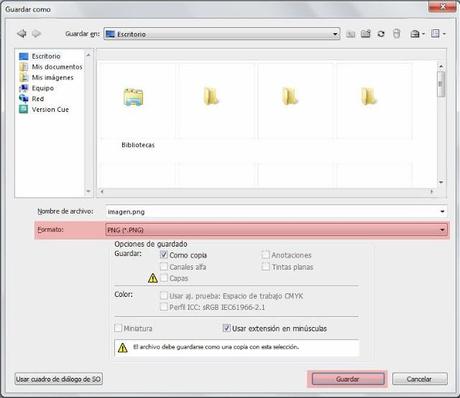460x398 pixels.
Task: Click the Guardar button
Action: [348, 379]
